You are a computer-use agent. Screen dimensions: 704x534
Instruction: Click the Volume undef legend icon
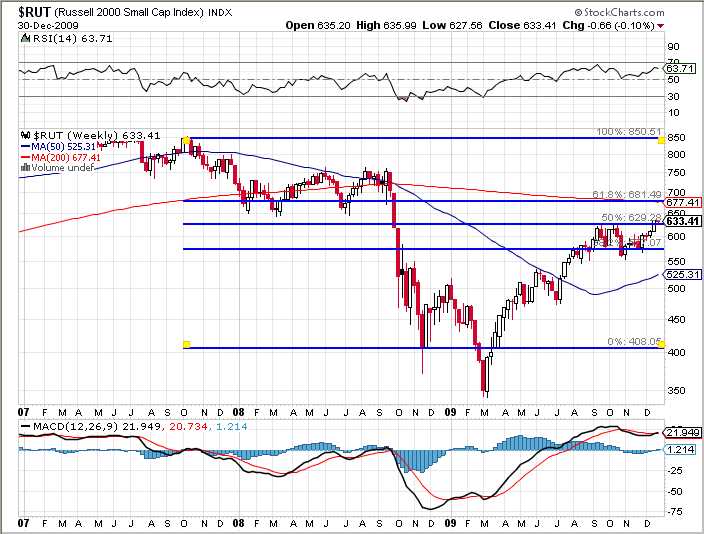point(24,168)
